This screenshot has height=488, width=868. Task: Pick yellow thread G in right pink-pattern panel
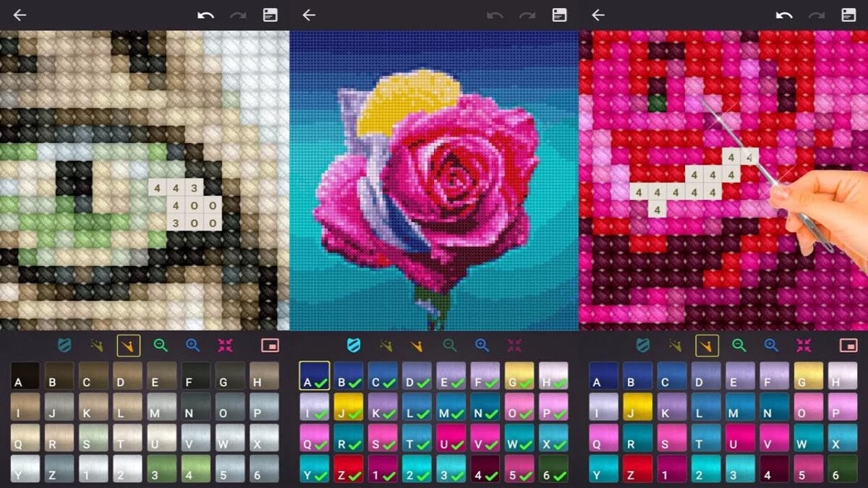tap(809, 376)
